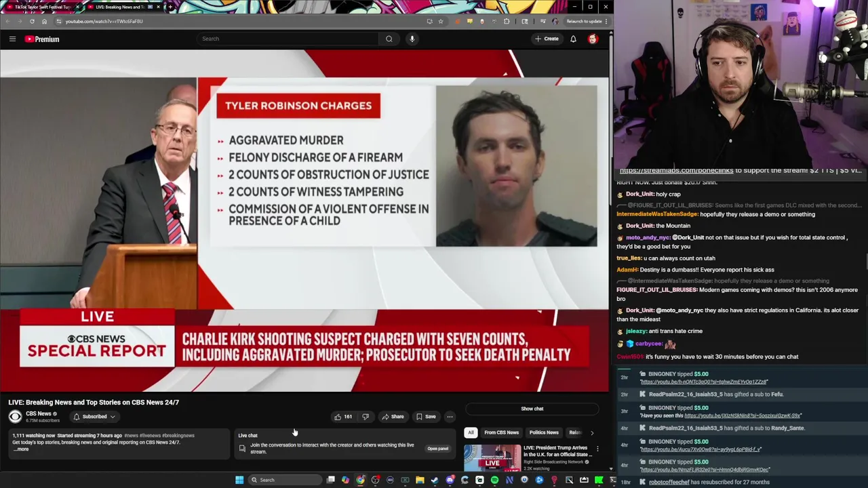The width and height of the screenshot is (868, 488).
Task: Open the #news hashtag link
Action: [x=131, y=436]
